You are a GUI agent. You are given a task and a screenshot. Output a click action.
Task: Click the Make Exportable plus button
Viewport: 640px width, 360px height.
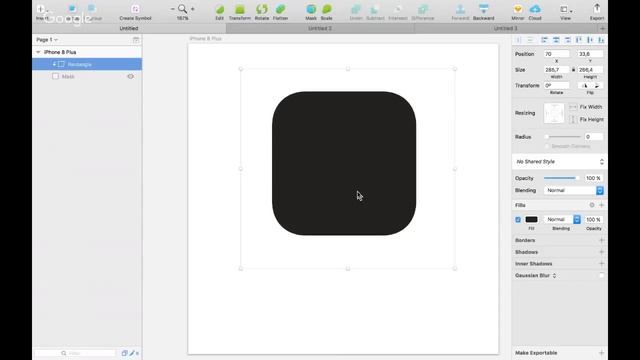601,353
